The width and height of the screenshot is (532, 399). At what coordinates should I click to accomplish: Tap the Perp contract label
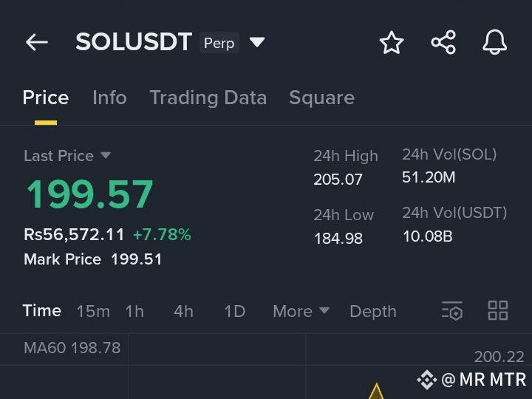tap(219, 43)
